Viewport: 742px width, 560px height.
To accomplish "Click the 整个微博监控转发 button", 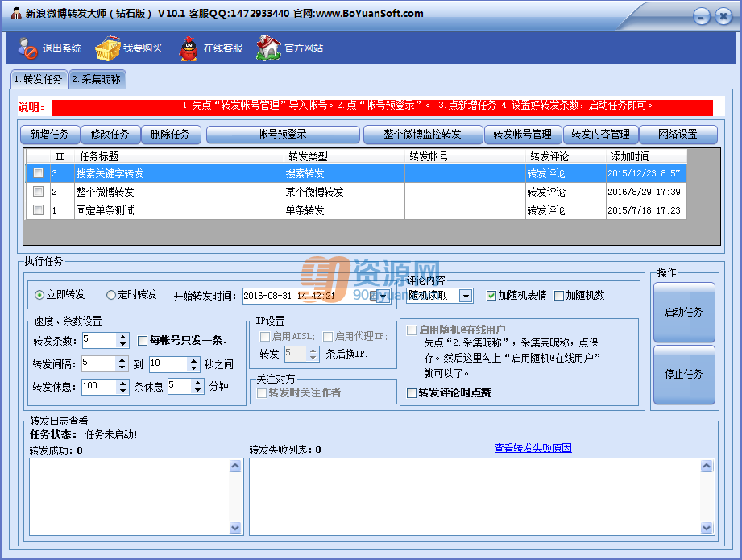I will coord(423,135).
